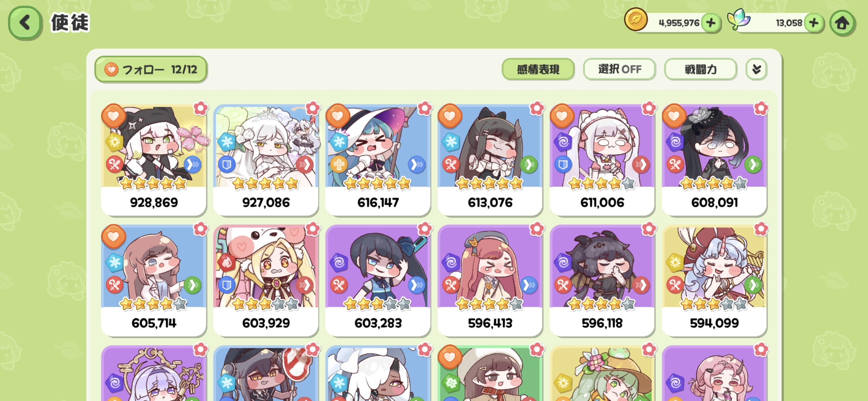Image resolution: width=868 pixels, height=401 pixels.
Task: Toggle follow heart on 605,714 character
Action: click(x=114, y=237)
